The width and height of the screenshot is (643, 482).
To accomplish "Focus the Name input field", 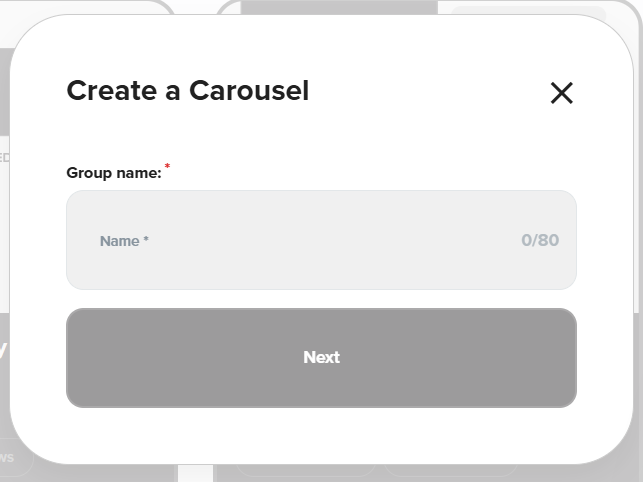I will pyautogui.click(x=320, y=240).
